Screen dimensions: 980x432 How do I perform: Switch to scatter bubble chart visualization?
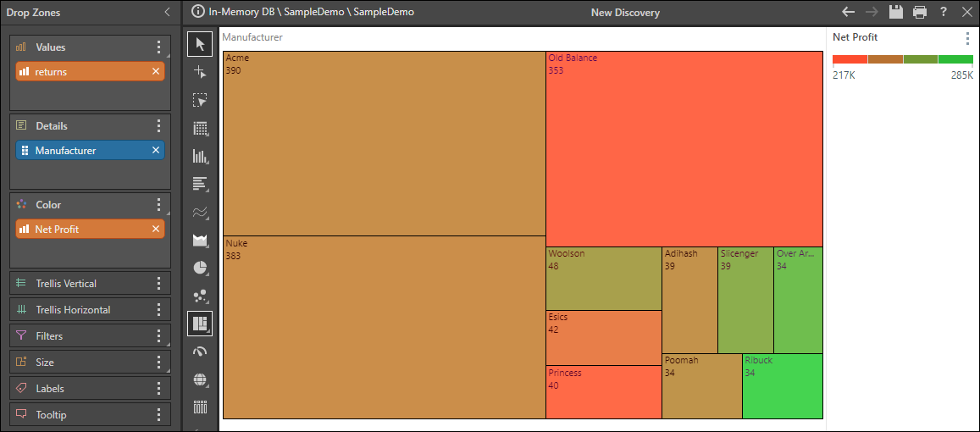coord(200,296)
